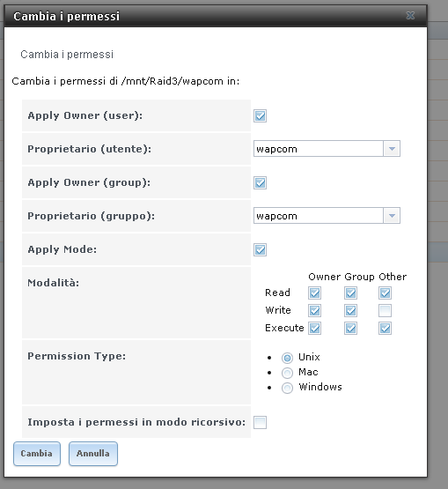Uncheck Owner Write permission
This screenshot has width=448, height=489.
point(315,311)
